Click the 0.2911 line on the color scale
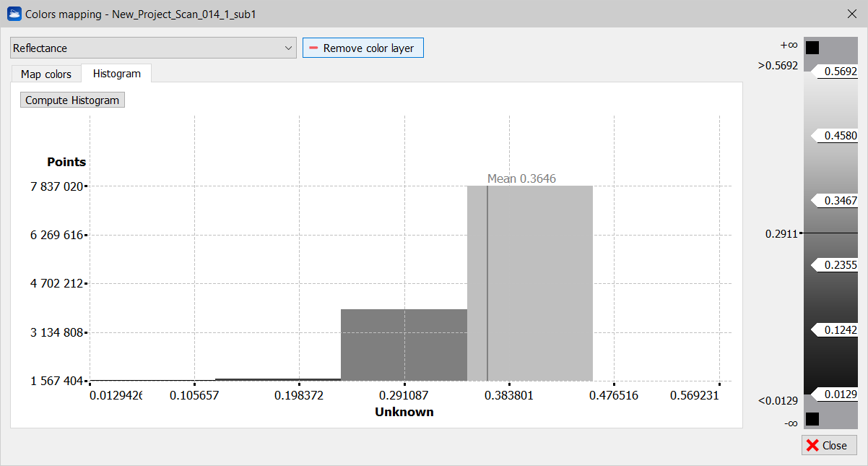 click(830, 233)
